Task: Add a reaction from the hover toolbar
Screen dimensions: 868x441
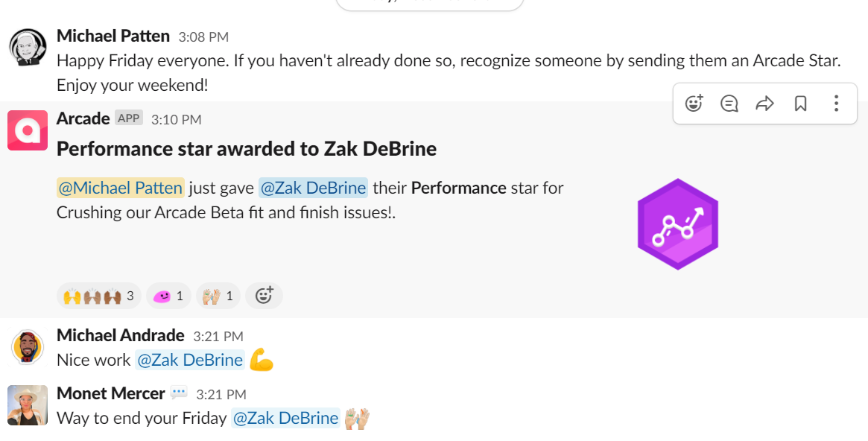Action: [x=694, y=104]
